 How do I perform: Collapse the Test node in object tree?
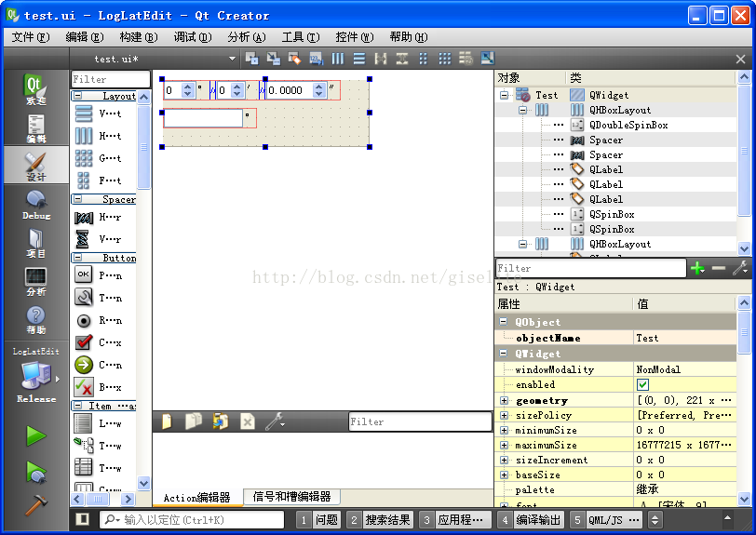click(x=504, y=95)
